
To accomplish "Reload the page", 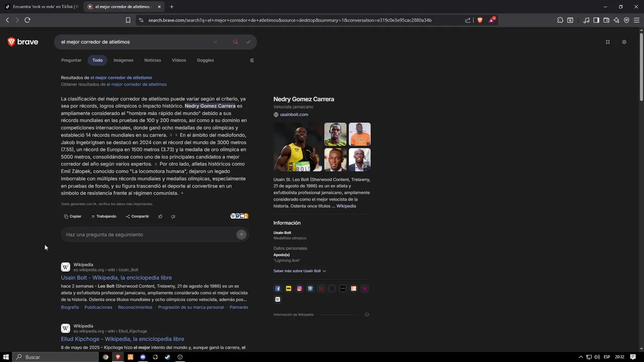I will pyautogui.click(x=27, y=20).
